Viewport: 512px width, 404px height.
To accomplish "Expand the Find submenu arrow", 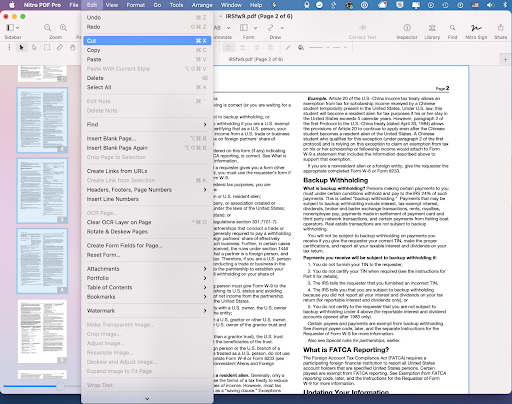I will pos(205,124).
